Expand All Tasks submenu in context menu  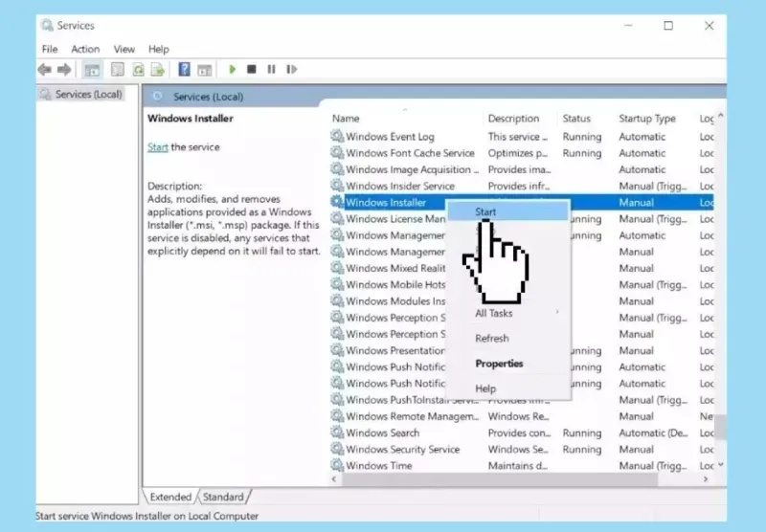click(508, 313)
